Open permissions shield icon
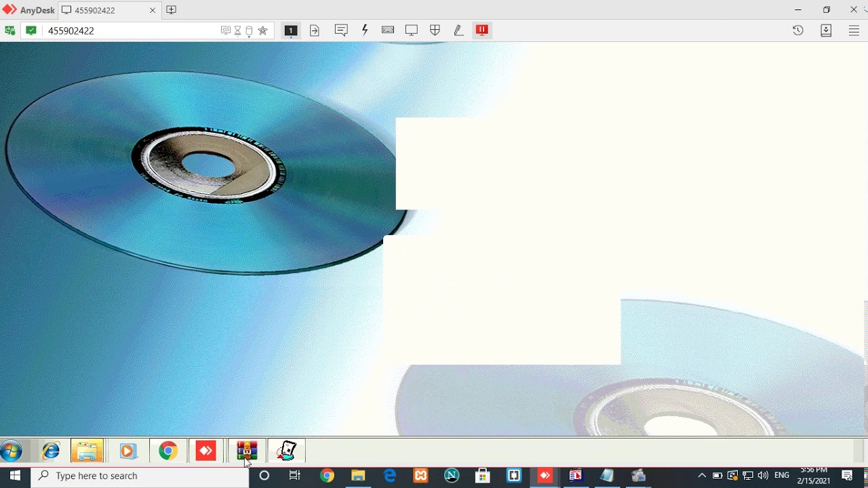Screen dimensions: 868x488 [x=435, y=30]
